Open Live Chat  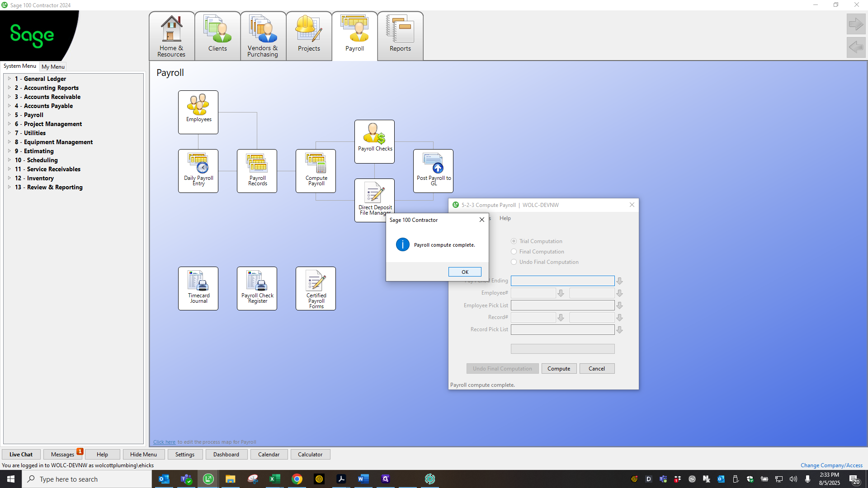pyautogui.click(x=21, y=455)
